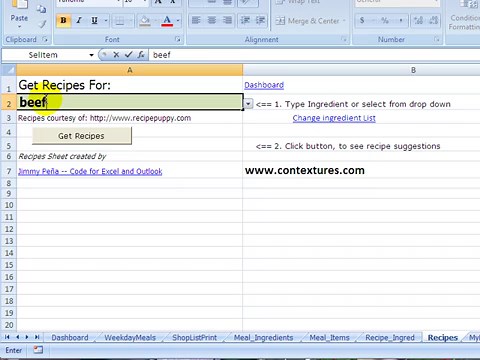This screenshot has height=360, width=480.
Task: Click the Name Box showing SelItem
Action: [x=43, y=55]
